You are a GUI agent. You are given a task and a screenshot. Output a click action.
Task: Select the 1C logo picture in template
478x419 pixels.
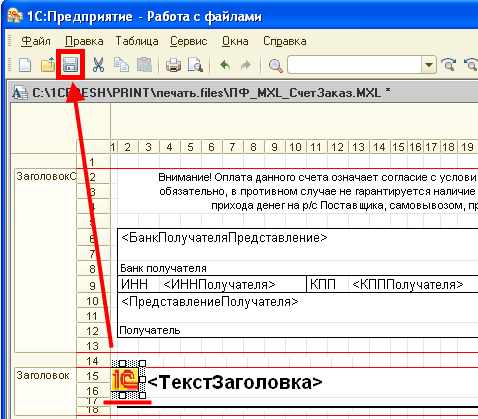tap(125, 379)
